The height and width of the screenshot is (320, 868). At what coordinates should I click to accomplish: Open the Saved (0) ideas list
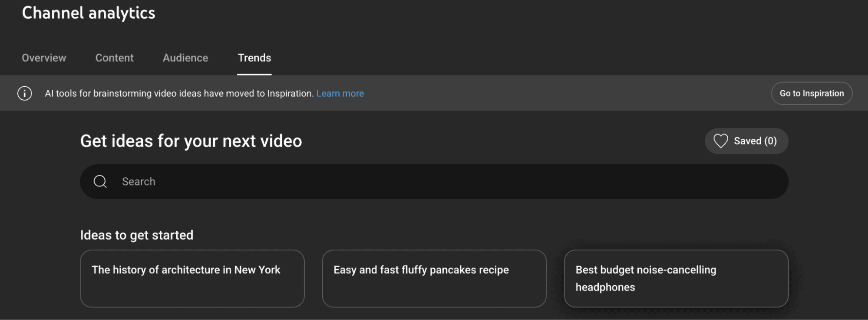coord(746,141)
